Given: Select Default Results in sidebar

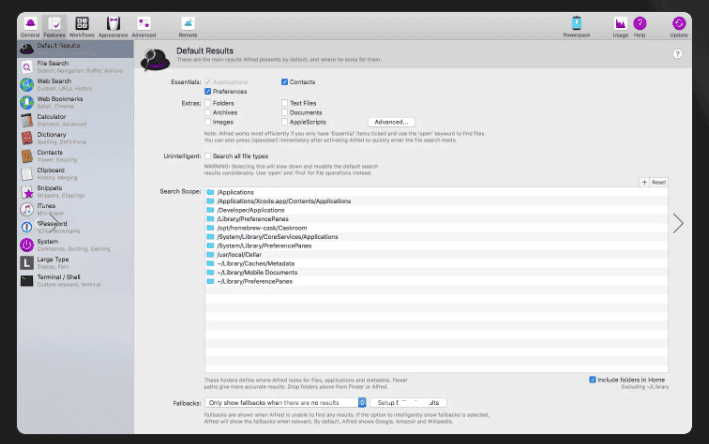Looking at the screenshot, I should (x=76, y=49).
